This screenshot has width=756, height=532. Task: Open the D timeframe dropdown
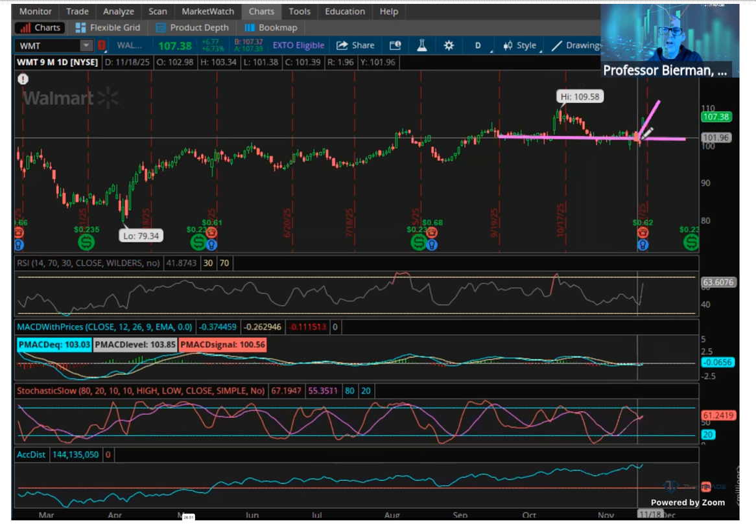click(x=478, y=45)
